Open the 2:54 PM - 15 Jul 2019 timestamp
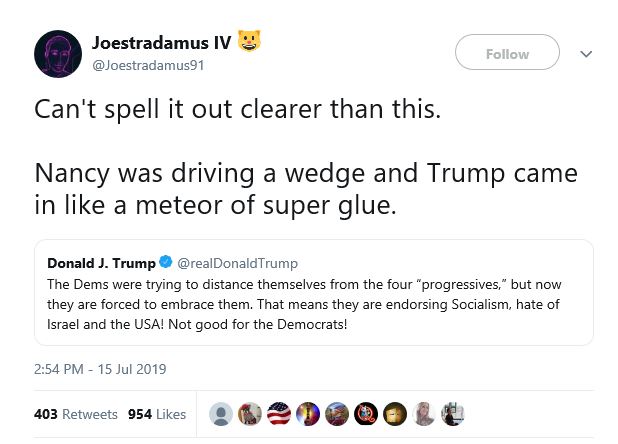 100,369
